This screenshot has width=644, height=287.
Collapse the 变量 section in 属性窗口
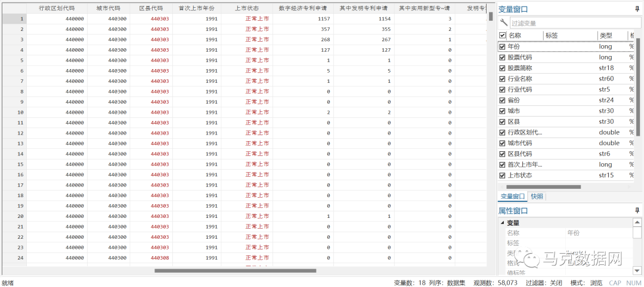[502, 223]
